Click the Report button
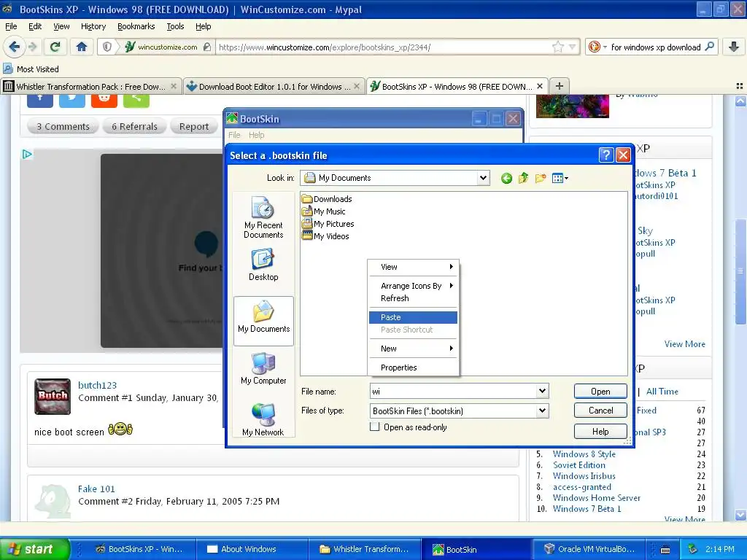 (194, 127)
